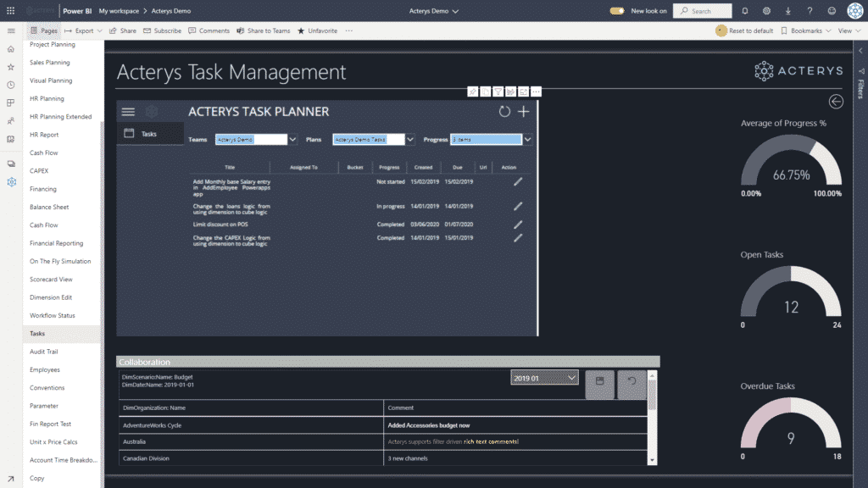Add a new task with plus icon
This screenshot has height=488, width=868.
point(524,112)
